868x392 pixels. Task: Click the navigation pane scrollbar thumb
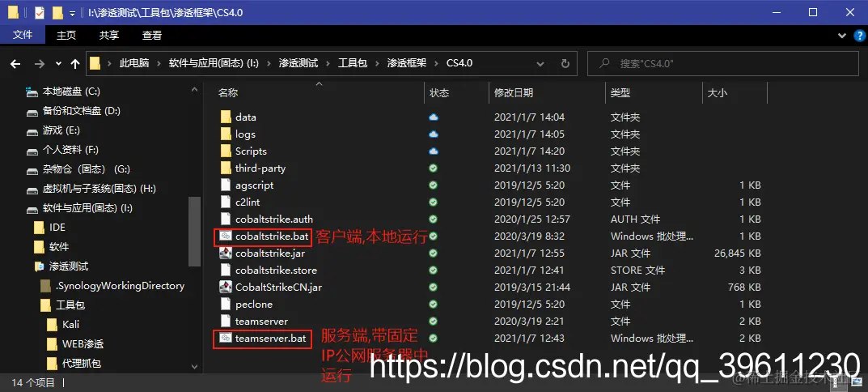coord(195,232)
